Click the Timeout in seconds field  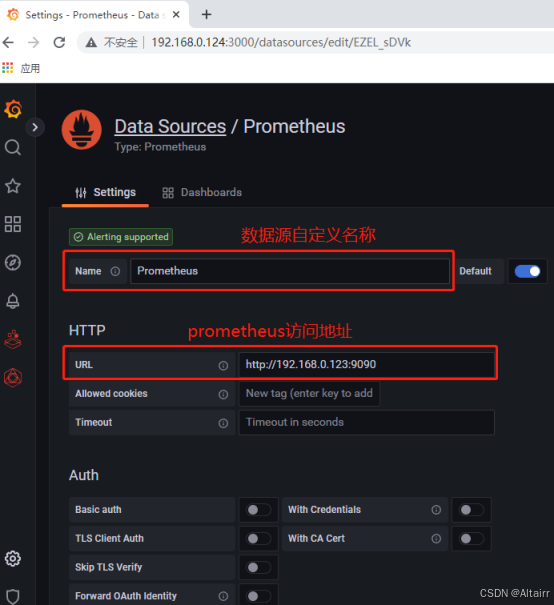[367, 422]
